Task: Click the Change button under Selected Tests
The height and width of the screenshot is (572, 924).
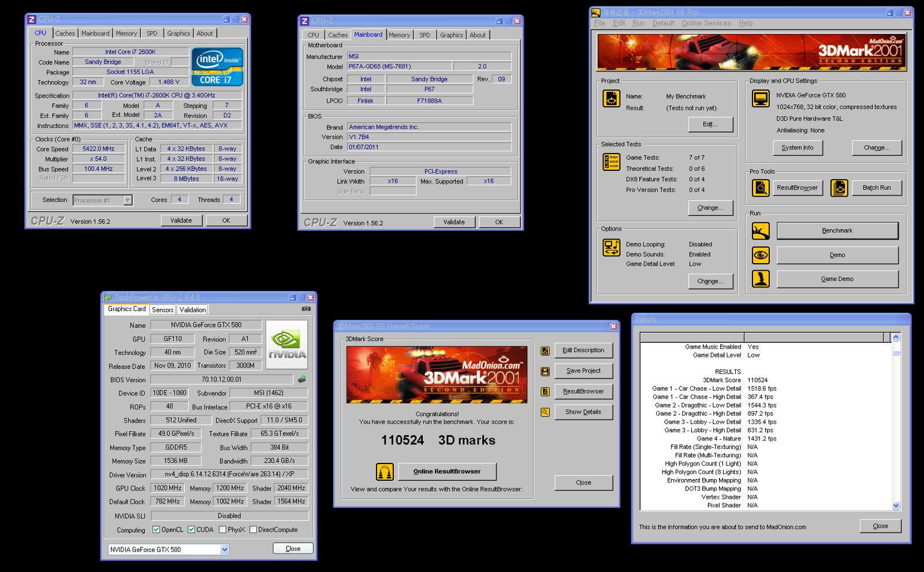Action: pyautogui.click(x=710, y=208)
